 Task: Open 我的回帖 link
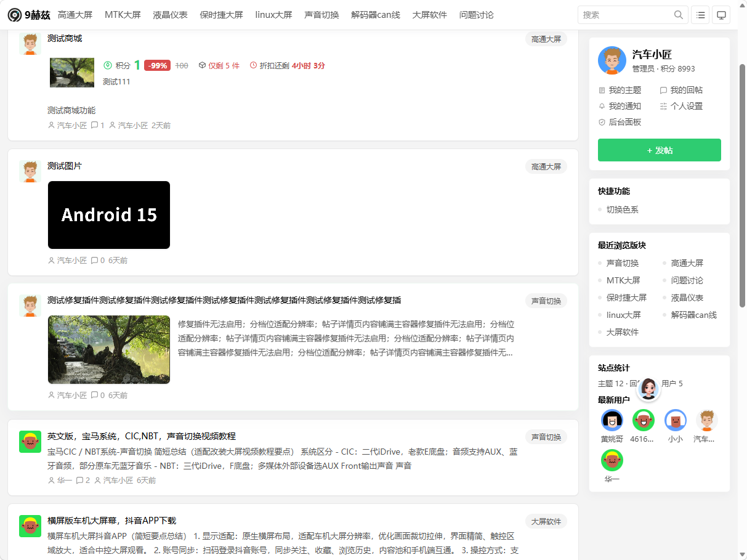(681, 90)
